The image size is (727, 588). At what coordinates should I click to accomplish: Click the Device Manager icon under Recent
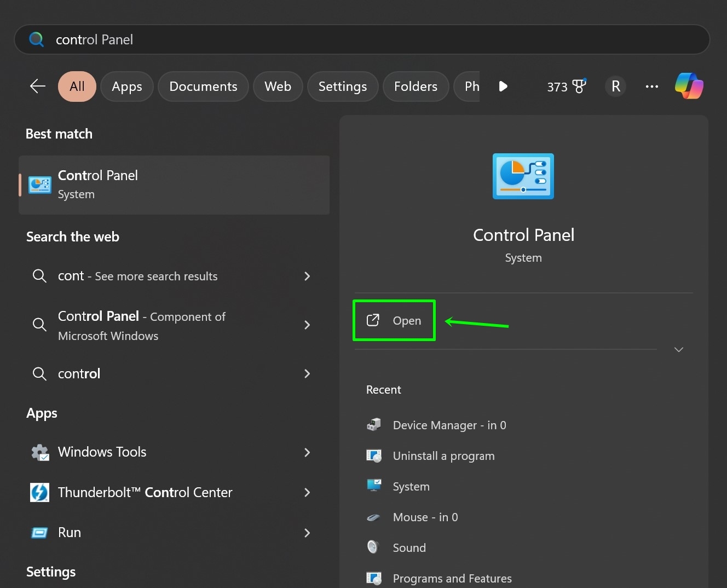[374, 425]
